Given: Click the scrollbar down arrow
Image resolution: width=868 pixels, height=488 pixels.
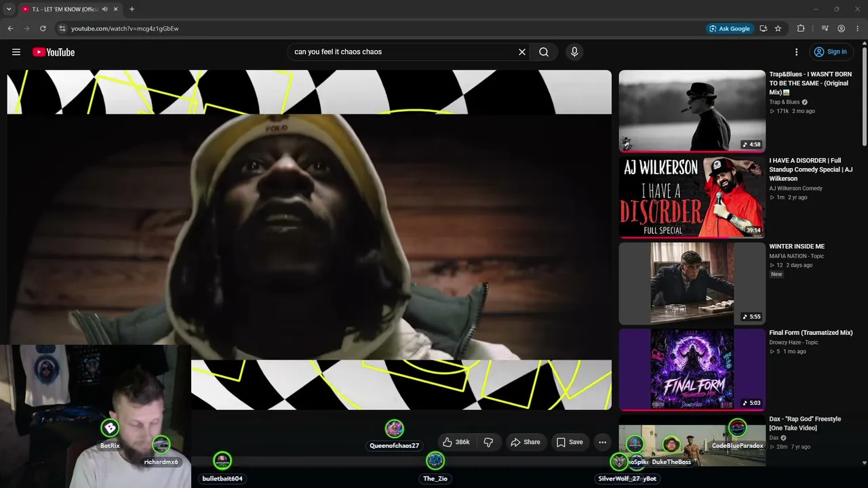Looking at the screenshot, I should (x=864, y=464).
